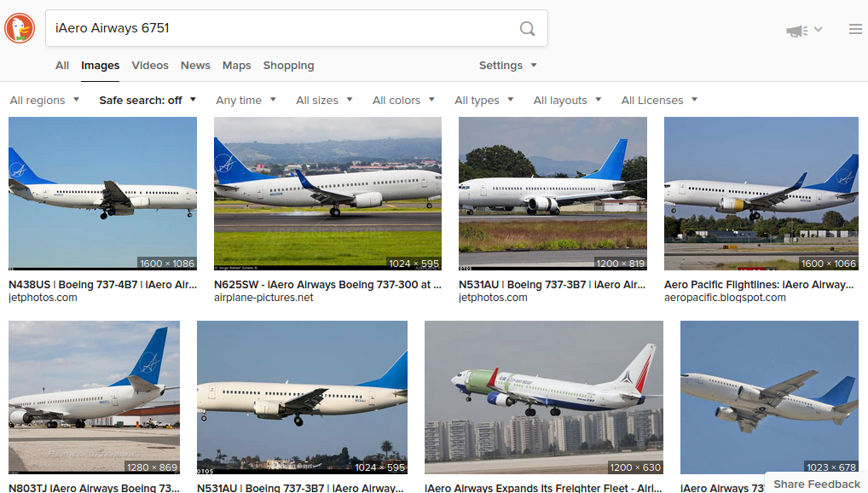
Task: Click the aeropacific.blogspot.com source link
Action: pyautogui.click(x=725, y=298)
